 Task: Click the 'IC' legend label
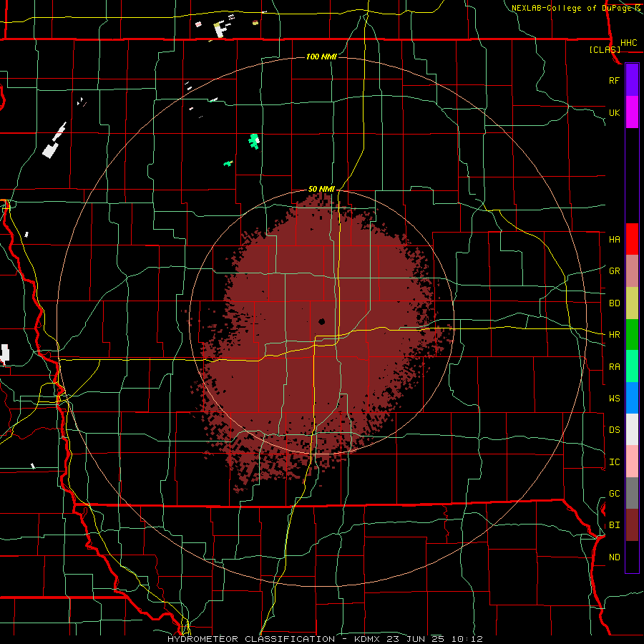click(x=615, y=462)
